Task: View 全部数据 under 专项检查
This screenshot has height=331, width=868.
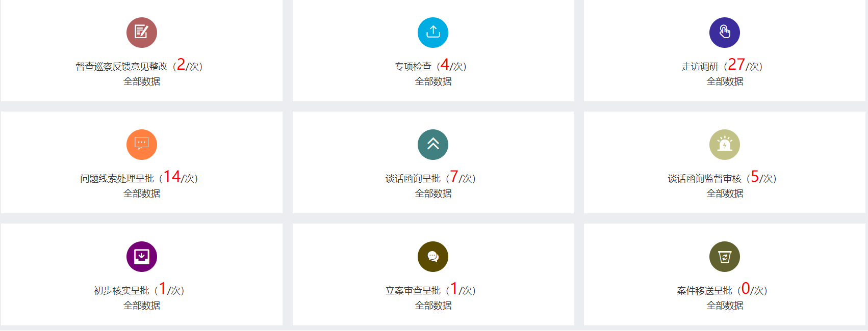Action: (x=433, y=81)
